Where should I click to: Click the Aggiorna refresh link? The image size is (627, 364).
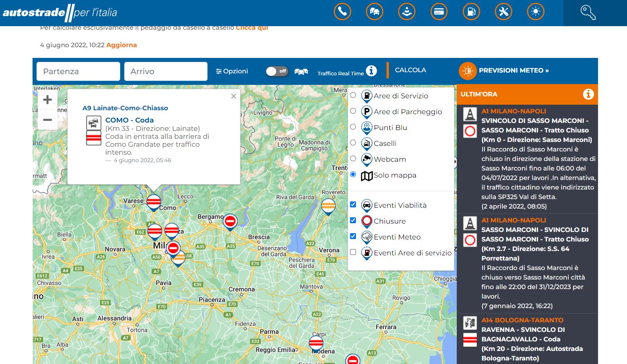(x=121, y=45)
